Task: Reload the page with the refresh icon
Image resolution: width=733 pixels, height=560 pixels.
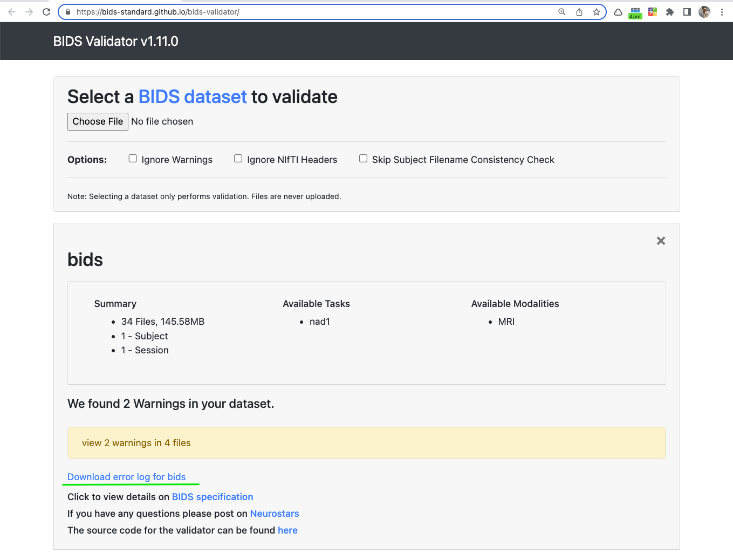Action: tap(46, 12)
